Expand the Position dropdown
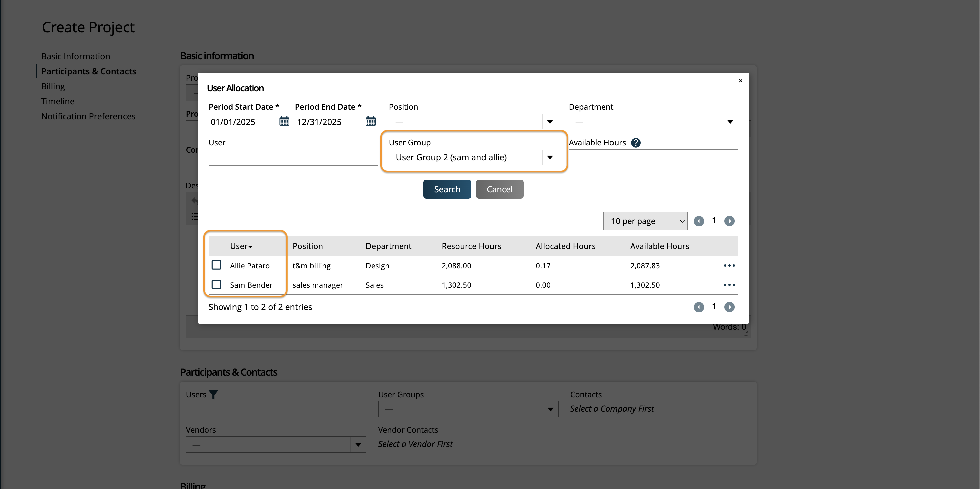Viewport: 980px width, 489px height. point(473,122)
